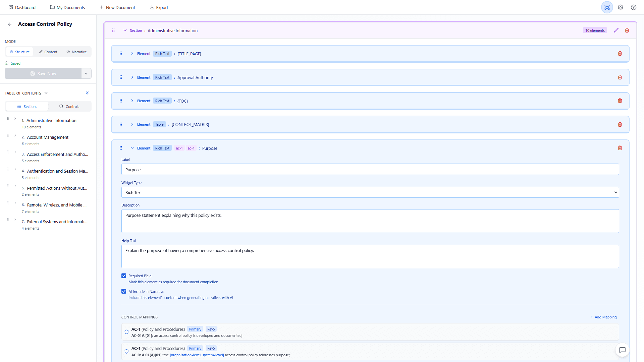Screen dimensions: 644x362
Task: Disable AI Include in Narrative
Action: coord(124,291)
